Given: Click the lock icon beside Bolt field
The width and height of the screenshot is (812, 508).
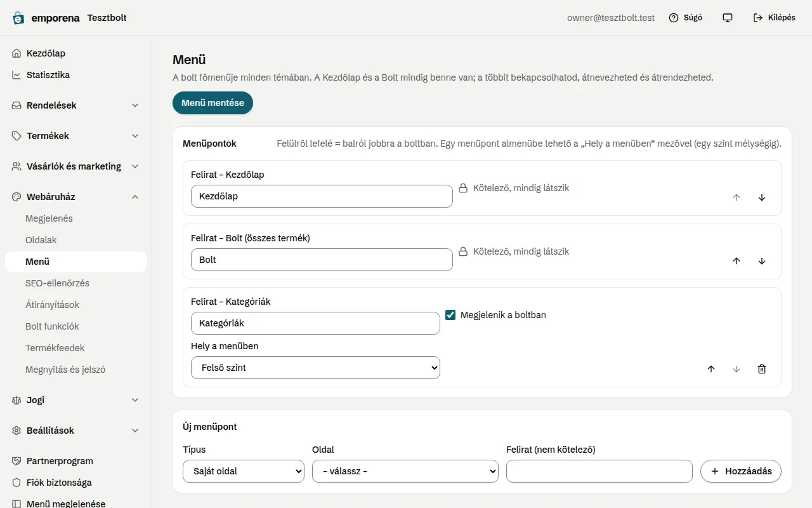Looking at the screenshot, I should click(x=463, y=251).
